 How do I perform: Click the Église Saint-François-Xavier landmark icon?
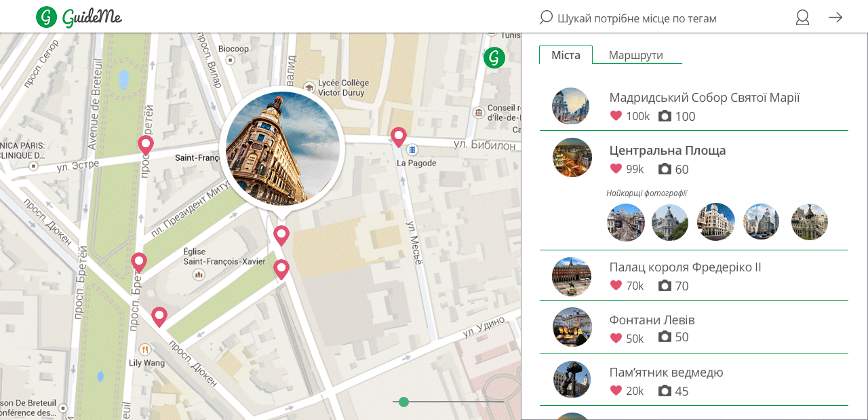pyautogui.click(x=199, y=275)
